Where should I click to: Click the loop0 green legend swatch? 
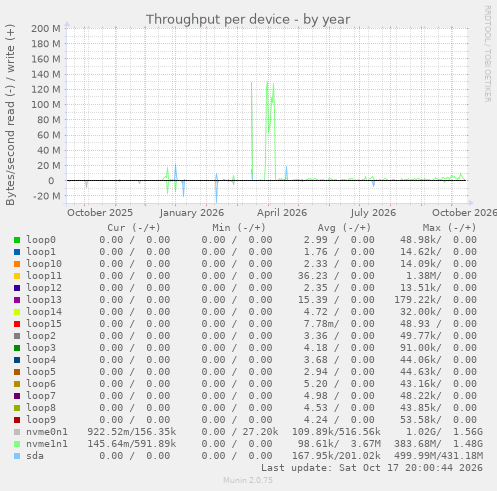[x=17, y=240]
